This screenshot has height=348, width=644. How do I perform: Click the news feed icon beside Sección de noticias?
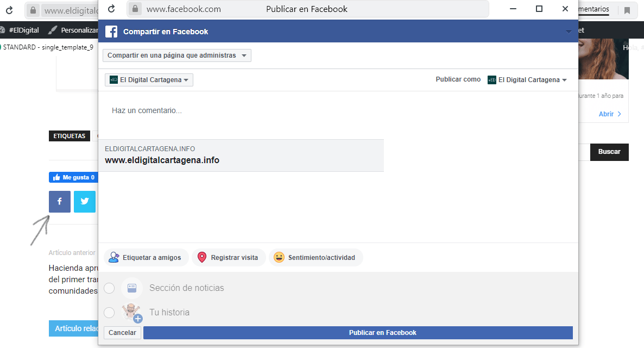132,288
